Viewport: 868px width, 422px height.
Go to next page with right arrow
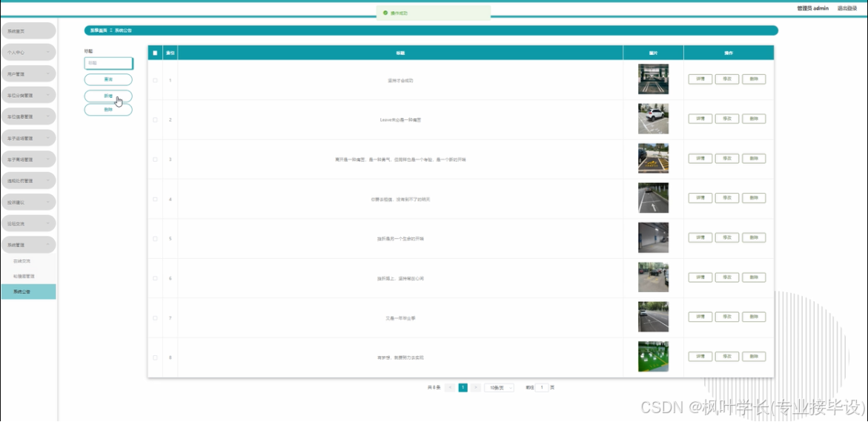(x=476, y=388)
